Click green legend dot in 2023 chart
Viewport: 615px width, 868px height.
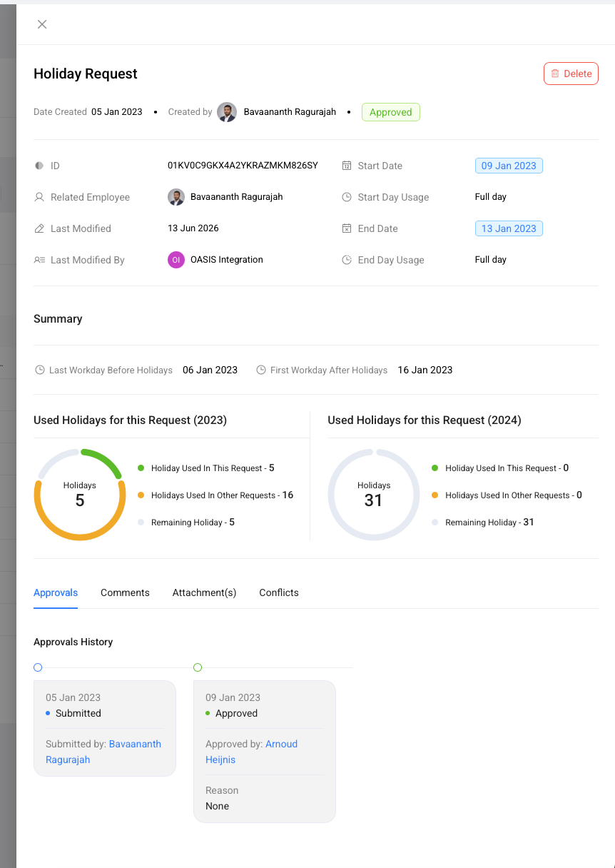coord(141,468)
